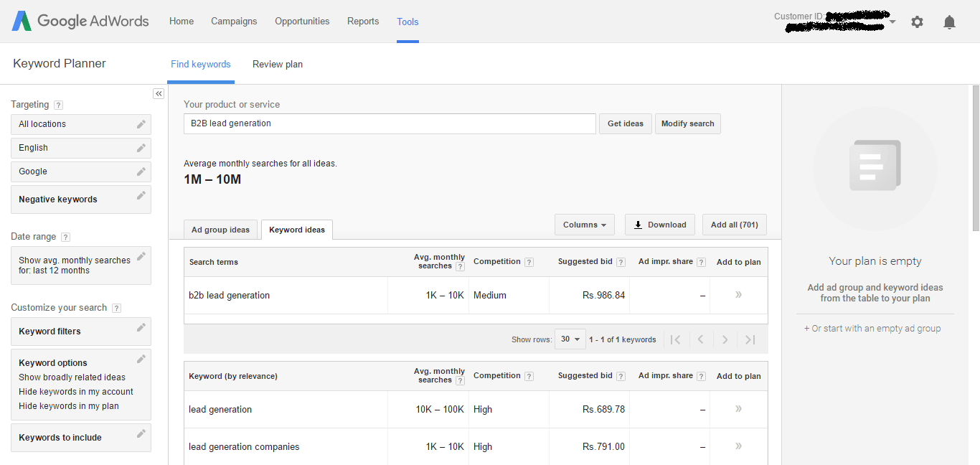The height and width of the screenshot is (465, 980).
Task: Open Targeting help question mark
Action: click(x=58, y=105)
